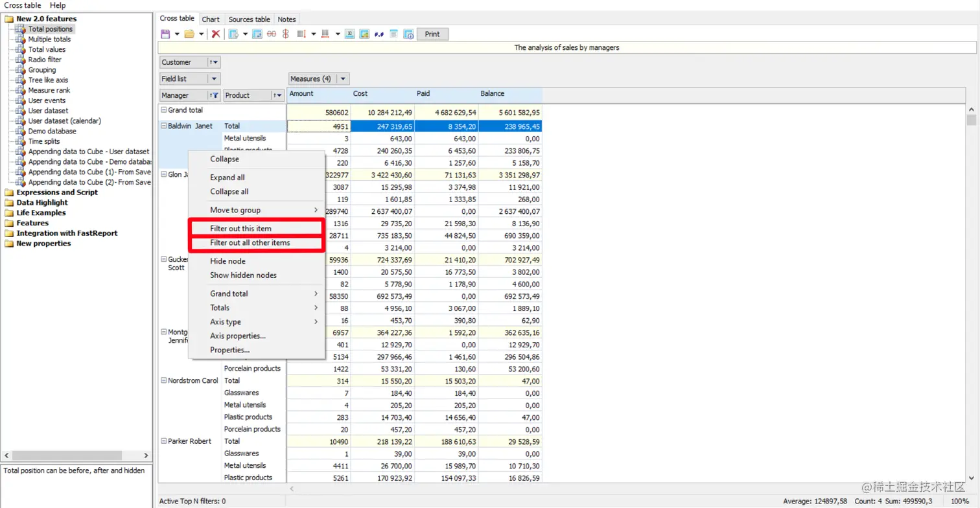Viewport: 980px width, 508px height.
Task: Click the Amount column header
Action: point(319,95)
